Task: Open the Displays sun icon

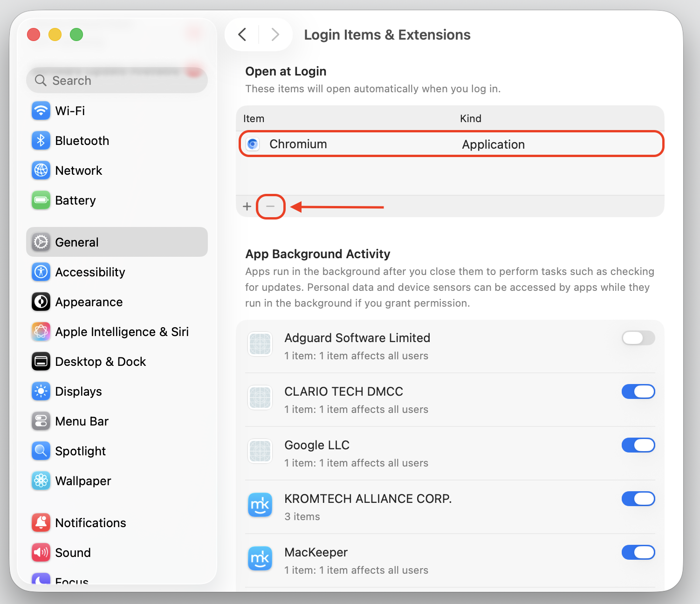Action: point(41,391)
